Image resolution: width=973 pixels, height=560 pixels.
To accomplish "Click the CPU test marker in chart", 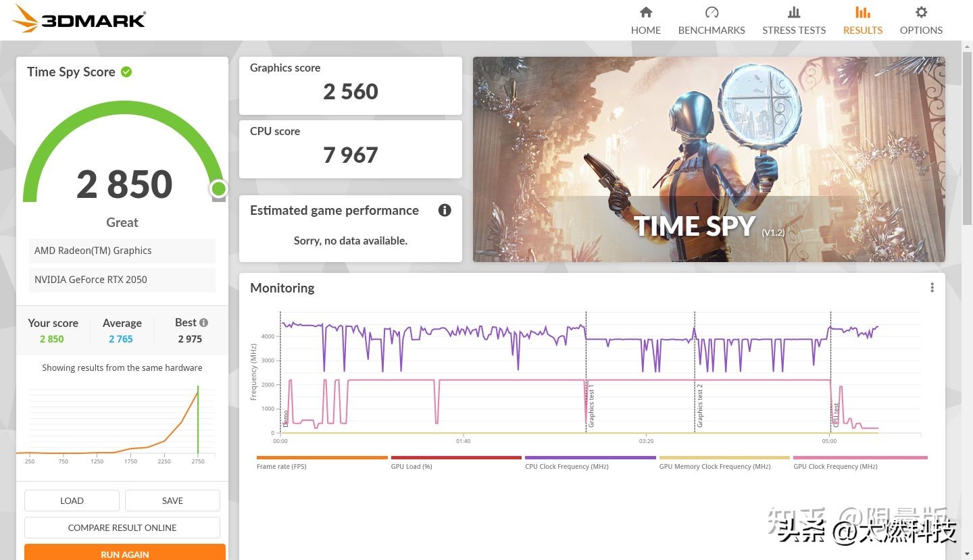I will coord(836,414).
